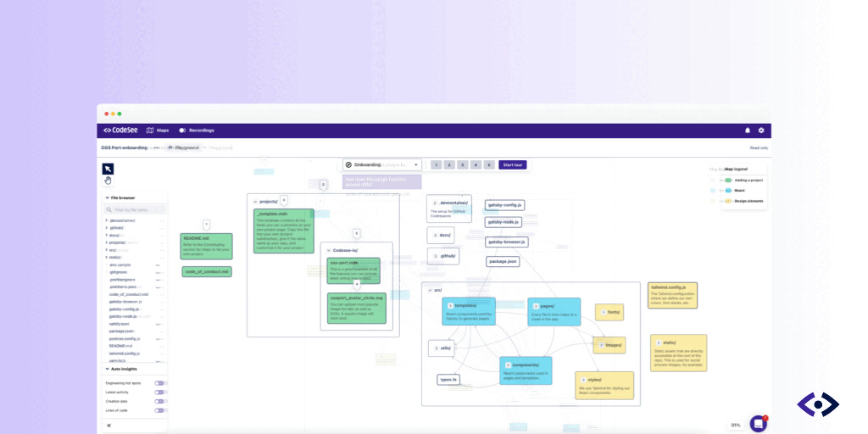868x434 pixels.
Task: Select the gatsby-config.js map node
Action: click(x=505, y=205)
